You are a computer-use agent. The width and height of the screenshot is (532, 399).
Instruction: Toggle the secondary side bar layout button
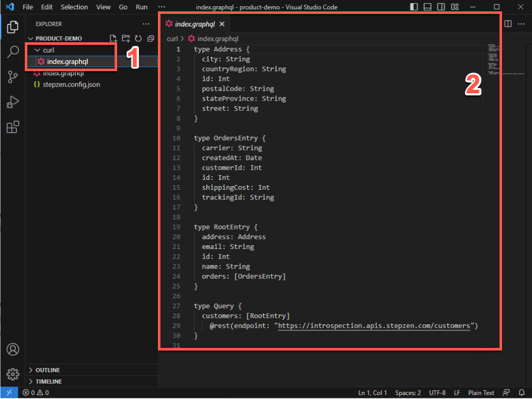coord(441,7)
